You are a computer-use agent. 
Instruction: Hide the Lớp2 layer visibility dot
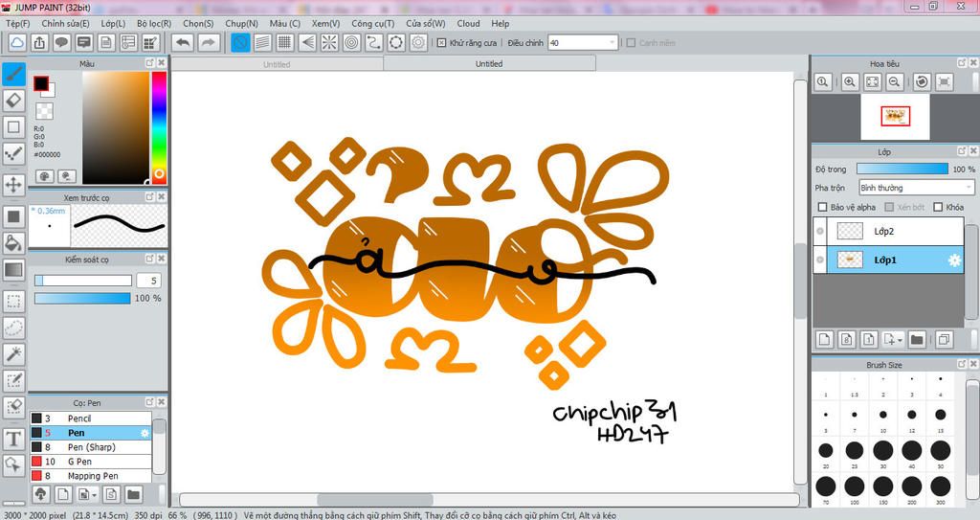(820, 232)
